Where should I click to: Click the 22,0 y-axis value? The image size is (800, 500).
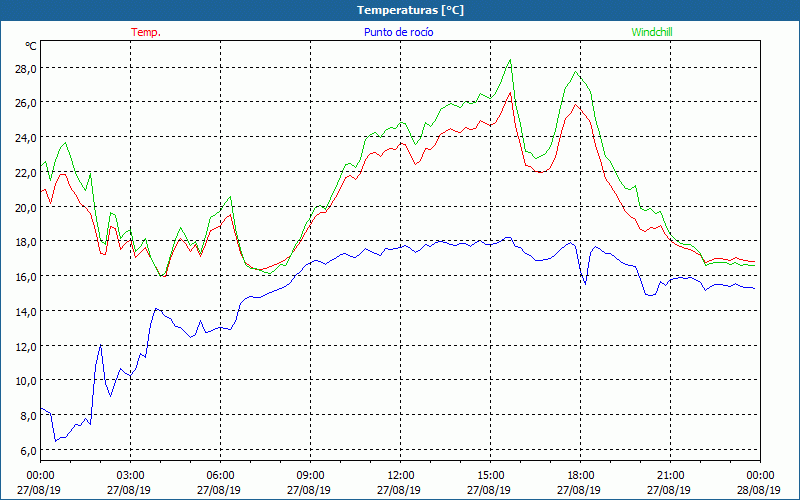(26, 172)
